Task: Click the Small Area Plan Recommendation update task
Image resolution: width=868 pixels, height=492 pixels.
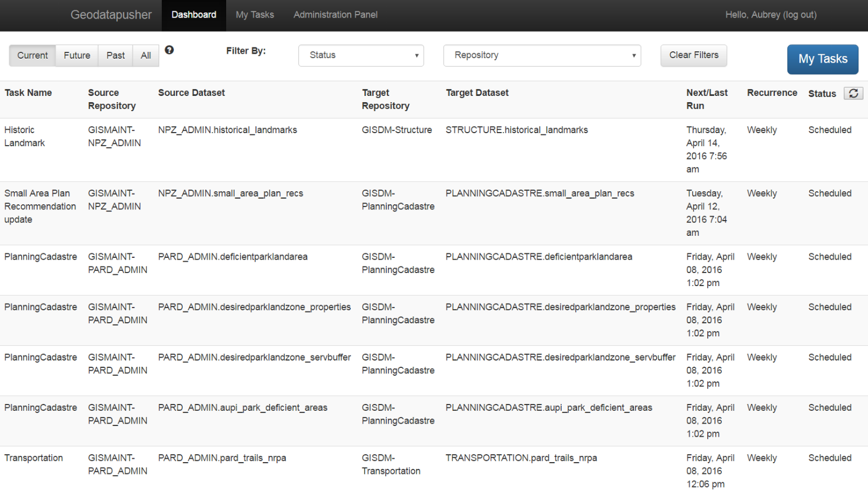Action: tap(39, 207)
